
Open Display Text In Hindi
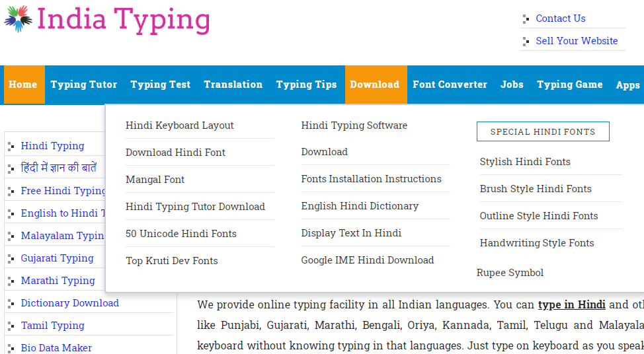[351, 233]
